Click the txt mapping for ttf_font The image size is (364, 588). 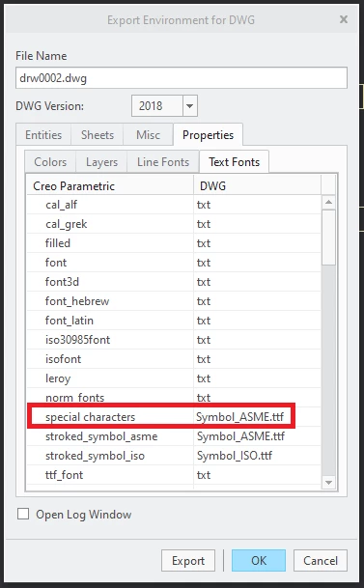204,475
